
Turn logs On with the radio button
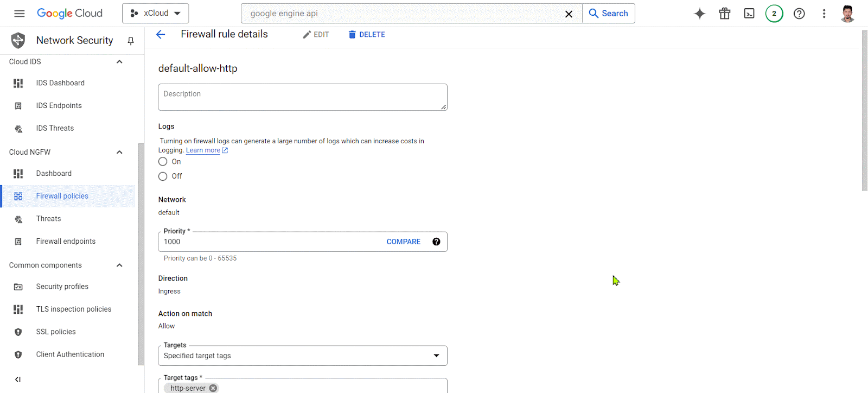click(x=162, y=161)
